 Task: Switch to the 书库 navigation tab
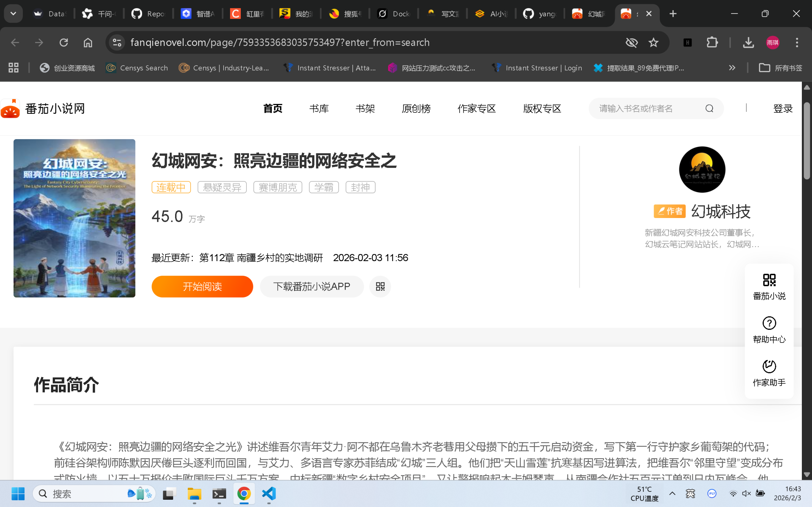point(318,108)
